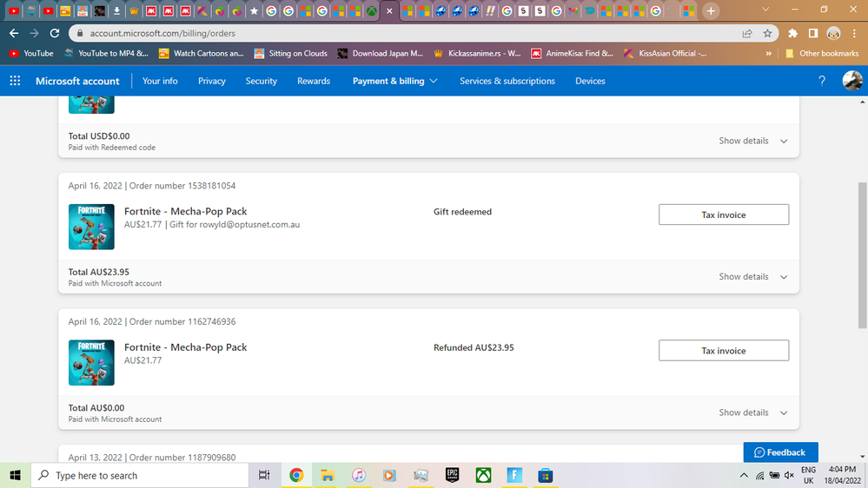Open the muted volume icon in tray
The height and width of the screenshot is (488, 868).
[790, 475]
